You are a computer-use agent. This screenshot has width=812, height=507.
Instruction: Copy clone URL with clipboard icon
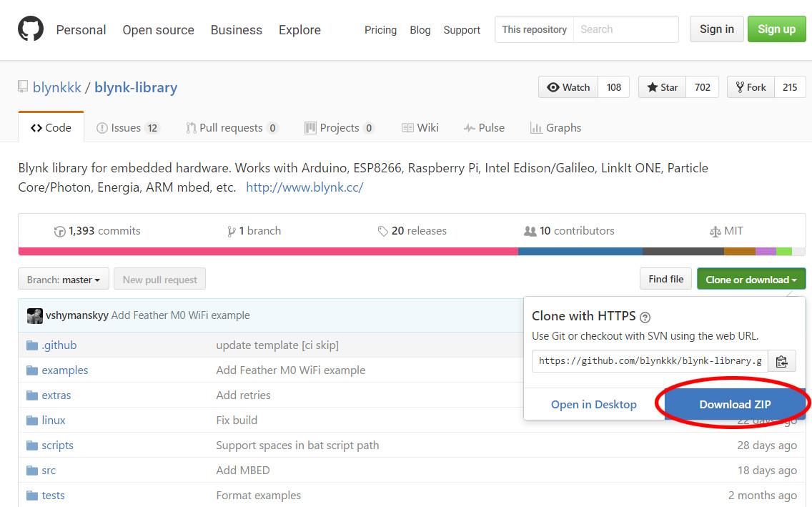pyautogui.click(x=782, y=361)
